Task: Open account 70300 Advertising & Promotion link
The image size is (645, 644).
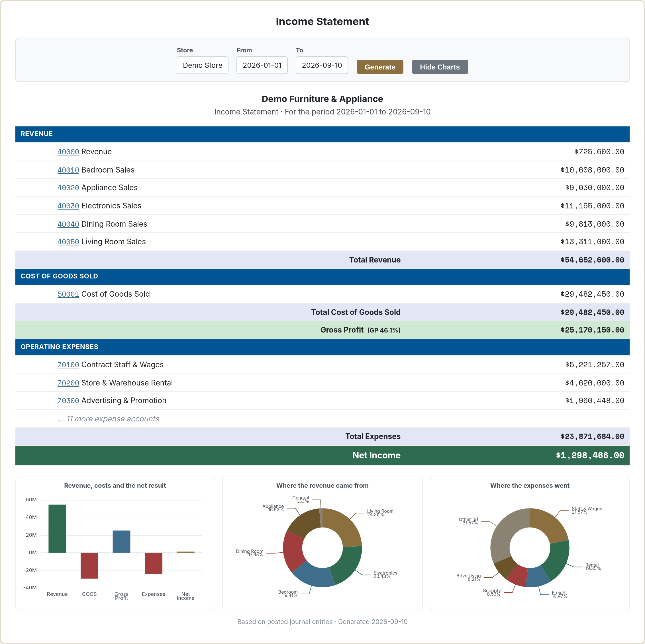Action: click(x=68, y=401)
